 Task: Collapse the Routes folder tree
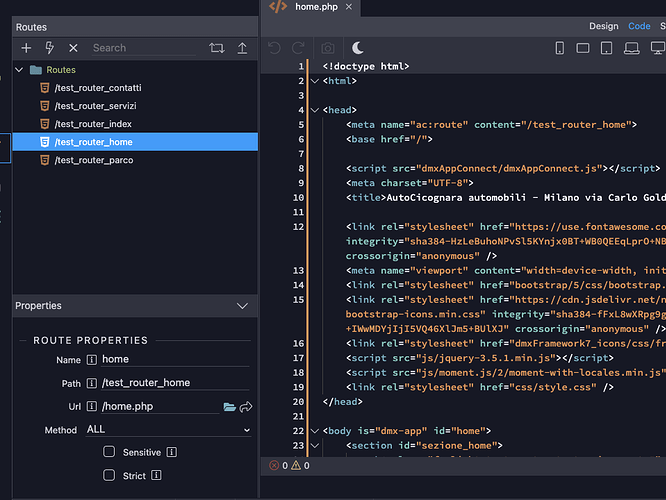coord(19,70)
